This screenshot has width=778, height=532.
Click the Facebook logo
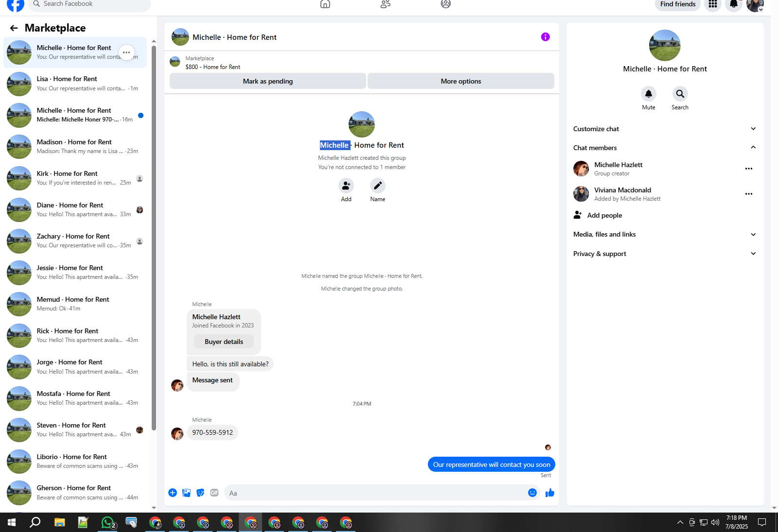coord(16,4)
